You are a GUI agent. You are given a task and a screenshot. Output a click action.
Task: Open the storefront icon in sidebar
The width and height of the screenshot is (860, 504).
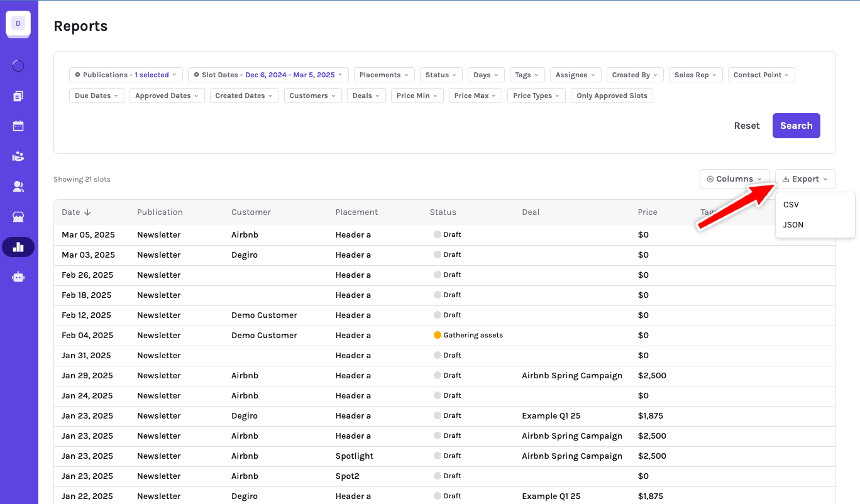[18, 217]
